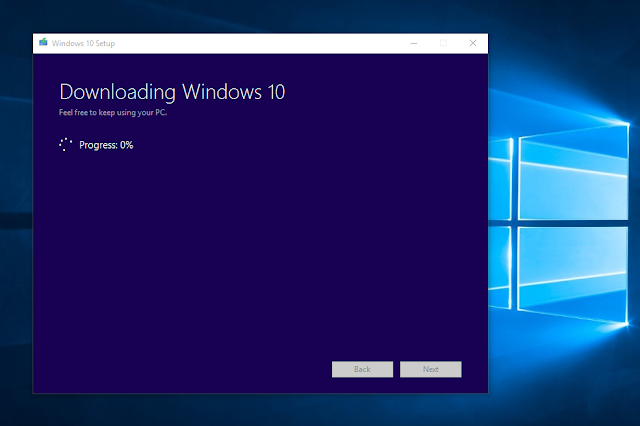Click the Next button

(431, 369)
